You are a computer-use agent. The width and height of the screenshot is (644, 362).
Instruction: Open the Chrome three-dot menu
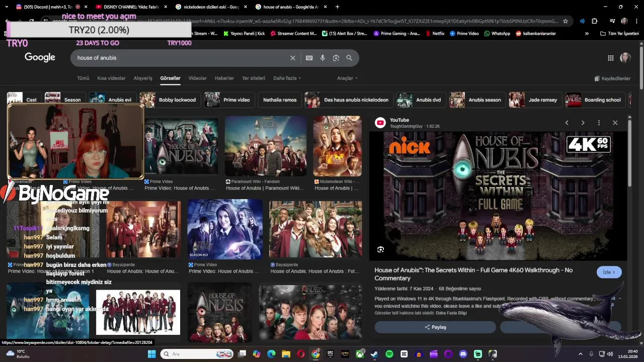636,21
